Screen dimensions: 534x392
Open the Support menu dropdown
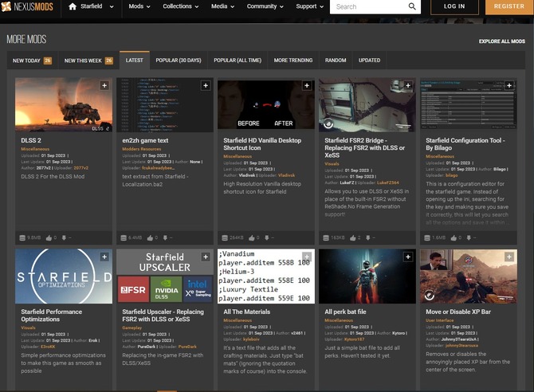click(x=309, y=6)
